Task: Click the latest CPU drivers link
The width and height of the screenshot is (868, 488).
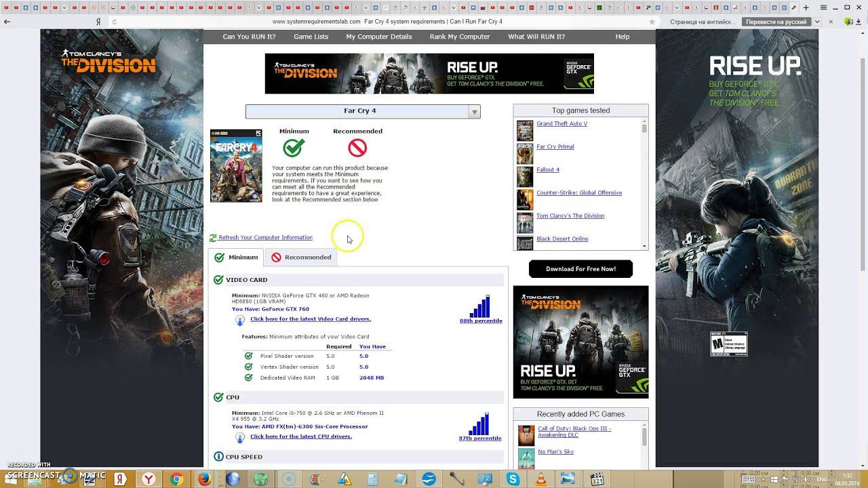Action: click(x=301, y=436)
